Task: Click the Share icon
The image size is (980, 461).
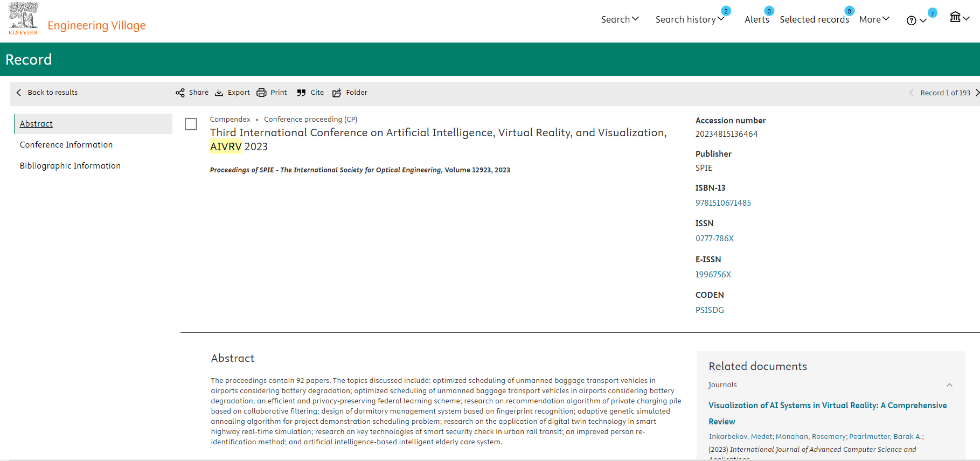Action: point(180,93)
